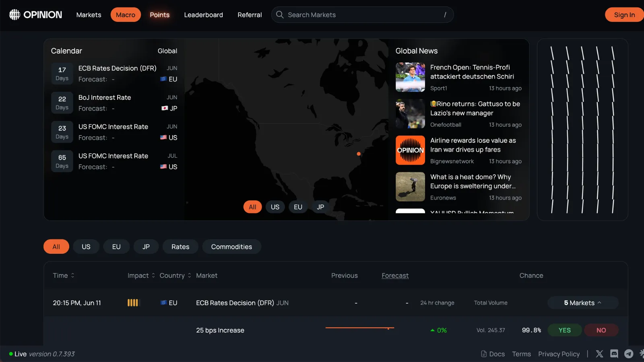Open the French Open tennis headline
The height and width of the screenshot is (362, 644).
[472, 72]
